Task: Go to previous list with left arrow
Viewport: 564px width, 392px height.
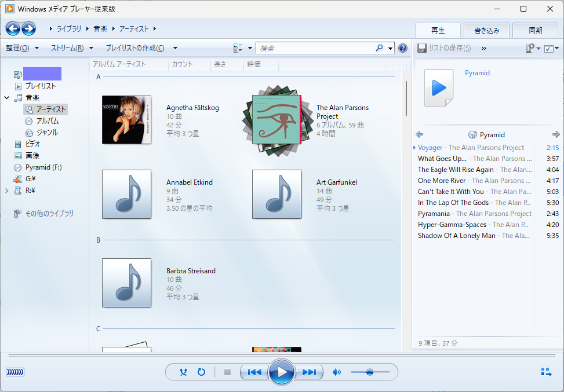Action: coord(420,134)
